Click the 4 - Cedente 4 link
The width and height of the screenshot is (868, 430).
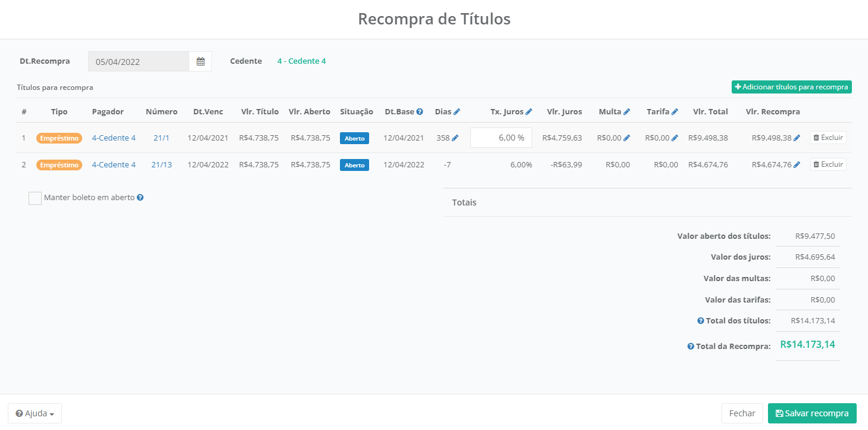(x=301, y=61)
